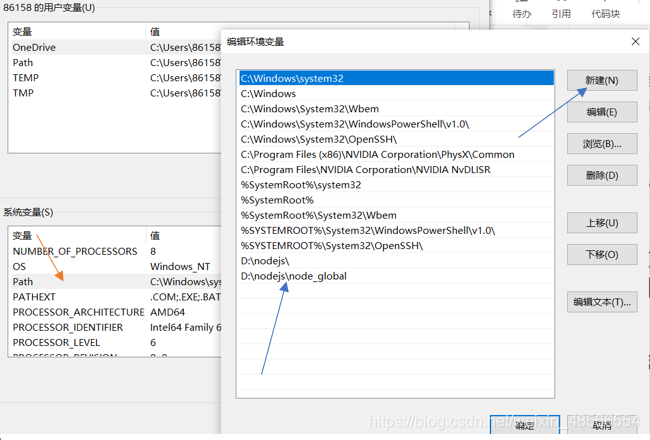650x440 pixels.
Task: Select C:\Windows\system32 path entry
Action: [396, 78]
